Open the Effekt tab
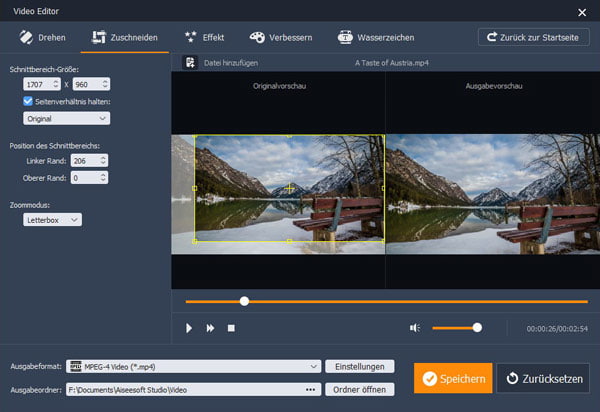 tap(205, 37)
